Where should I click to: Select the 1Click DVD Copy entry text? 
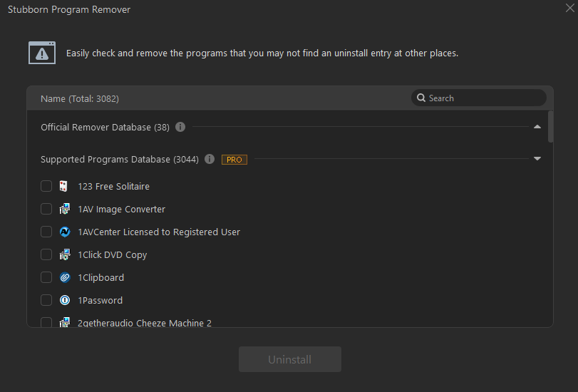coord(113,255)
